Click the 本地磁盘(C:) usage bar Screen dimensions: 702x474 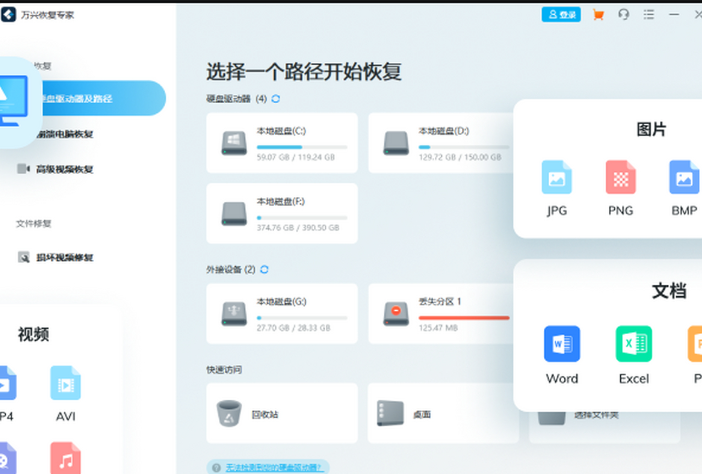[x=302, y=147]
